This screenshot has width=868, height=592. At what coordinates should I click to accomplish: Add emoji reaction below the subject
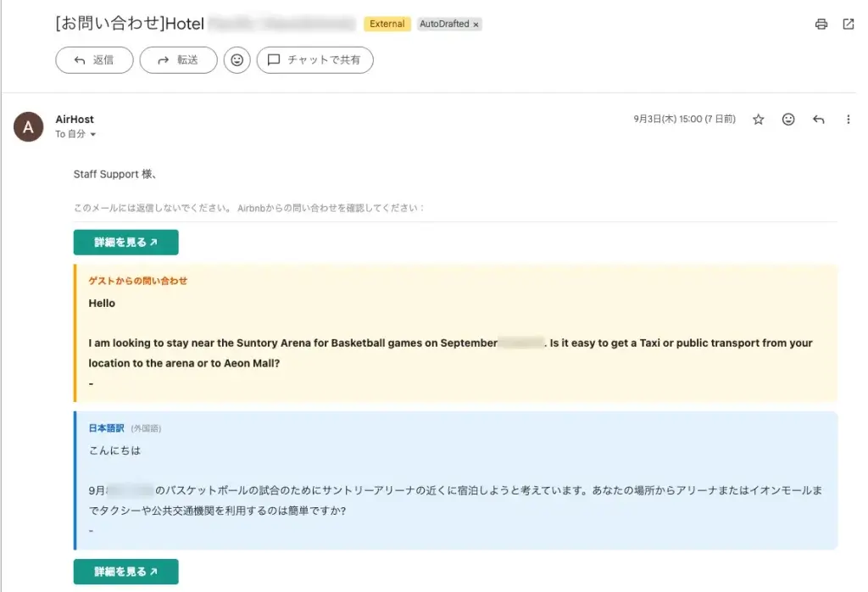pos(237,60)
